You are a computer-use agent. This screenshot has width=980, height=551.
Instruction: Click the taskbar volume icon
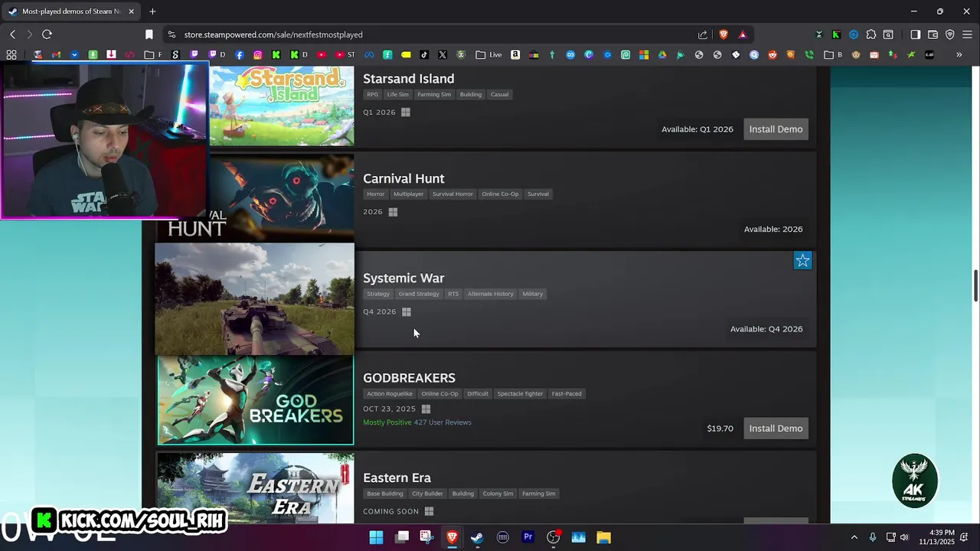[x=904, y=537]
